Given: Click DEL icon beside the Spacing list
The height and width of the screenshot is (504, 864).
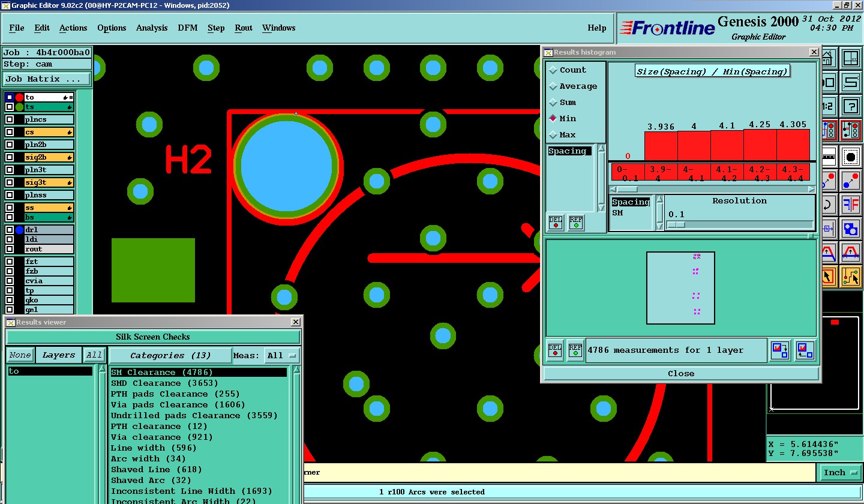Looking at the screenshot, I should click(x=556, y=223).
